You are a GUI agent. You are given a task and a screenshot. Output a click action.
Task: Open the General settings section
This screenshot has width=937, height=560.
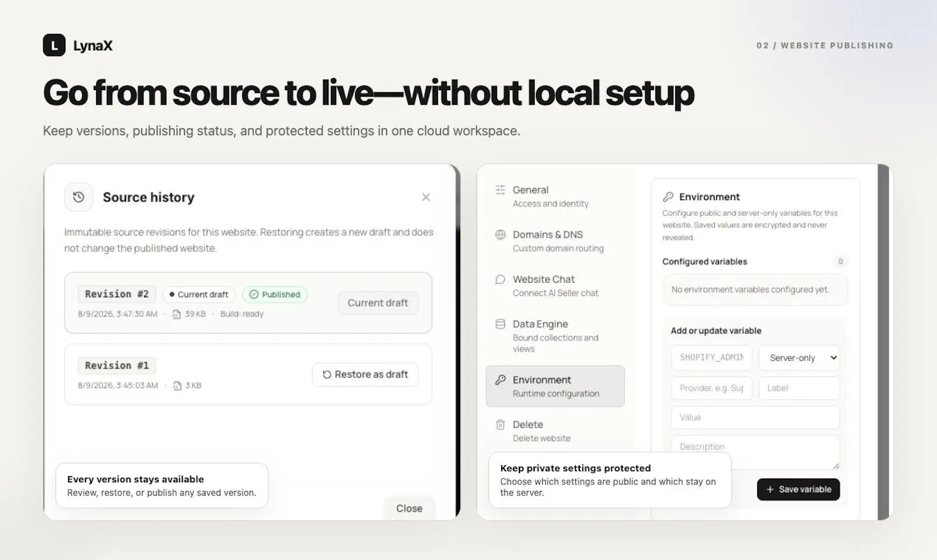click(x=555, y=197)
